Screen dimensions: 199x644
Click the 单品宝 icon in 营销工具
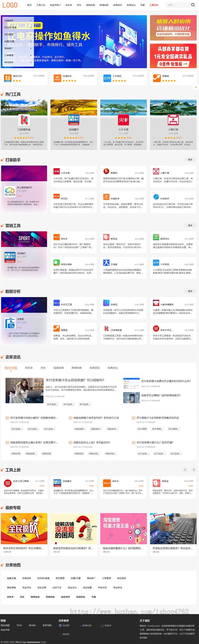[106, 237]
